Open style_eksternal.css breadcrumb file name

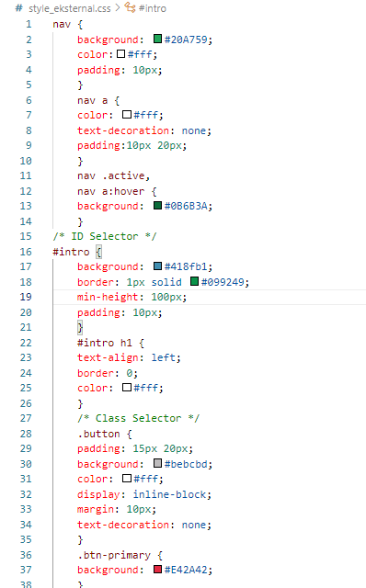pos(70,8)
